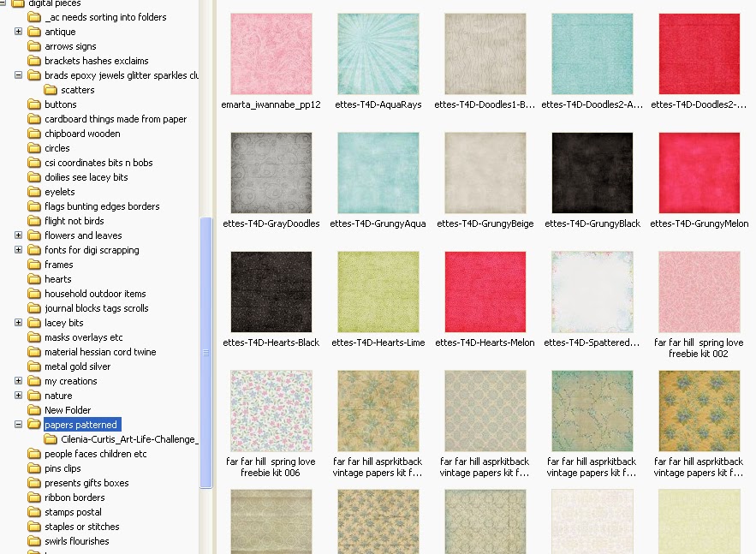The image size is (756, 554).
Task: Select the metal gold silver folder
Action: [x=78, y=366]
